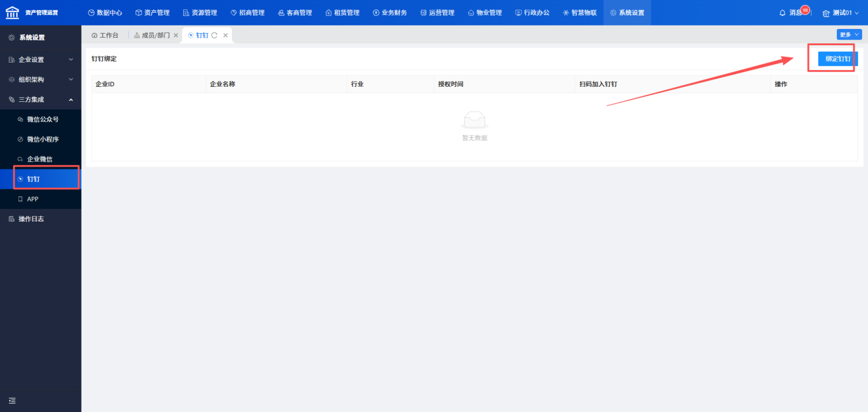Close the 成员/部门 tab
Viewport: 868px width, 412px height.
(x=176, y=35)
